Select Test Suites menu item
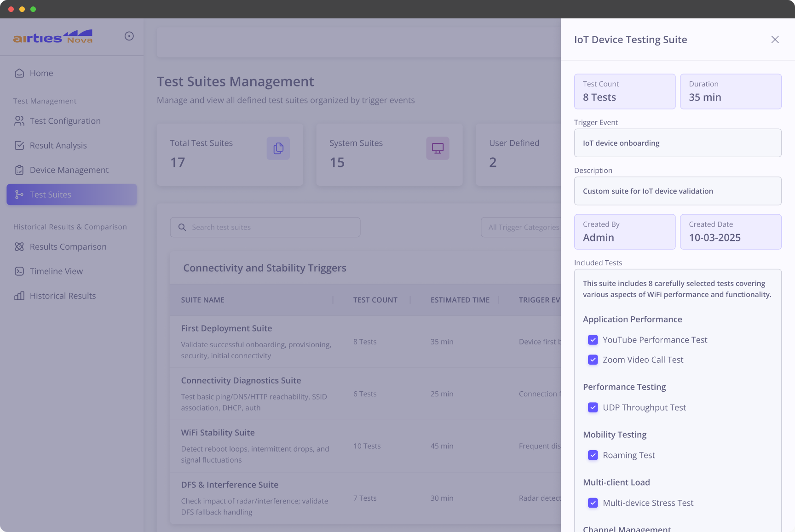Screen dimensions: 795x532 72,194
